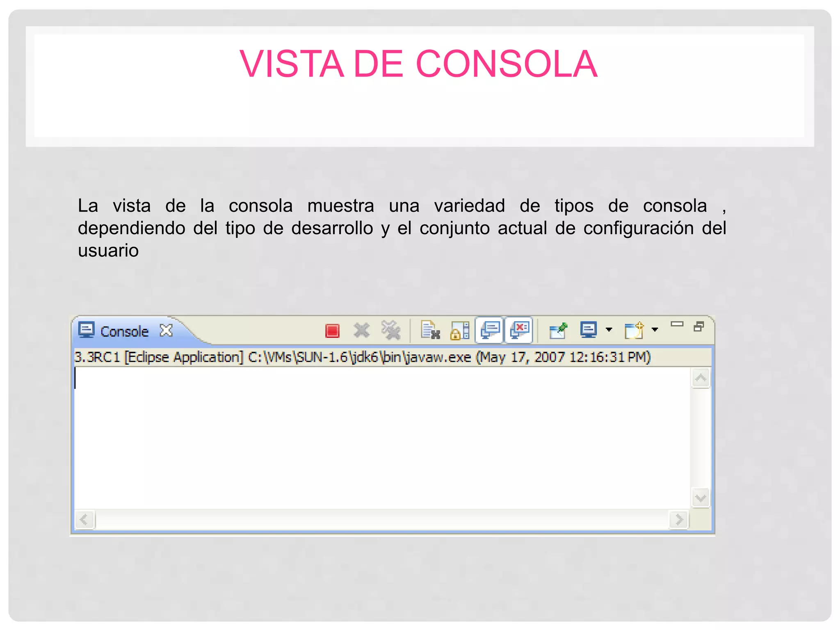Minimize the Console view

pyautogui.click(x=677, y=324)
